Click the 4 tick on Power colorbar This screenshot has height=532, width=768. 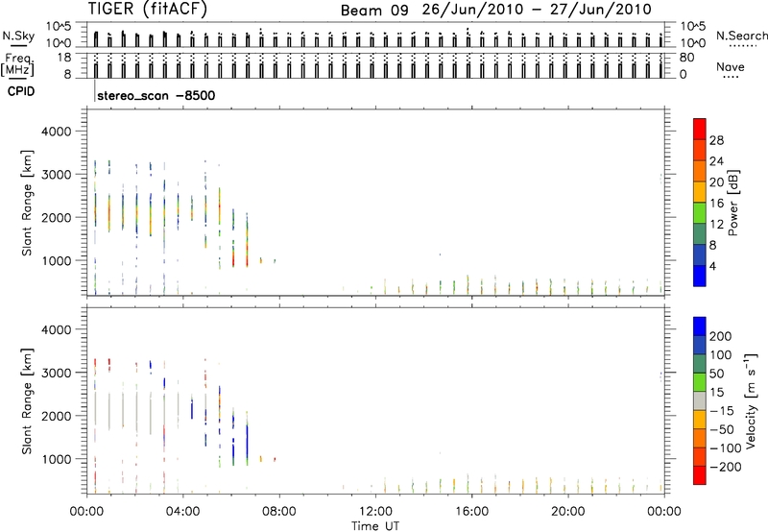[x=712, y=266]
